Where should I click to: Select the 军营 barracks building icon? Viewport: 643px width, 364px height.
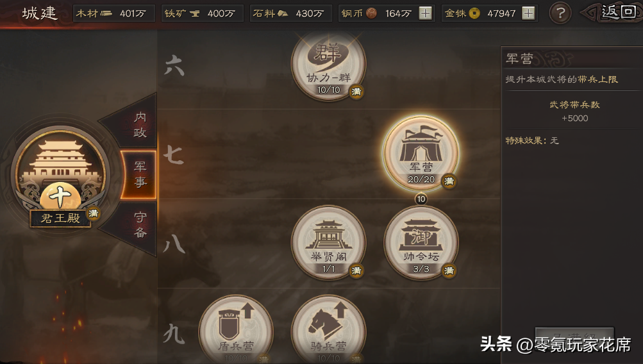(x=421, y=154)
